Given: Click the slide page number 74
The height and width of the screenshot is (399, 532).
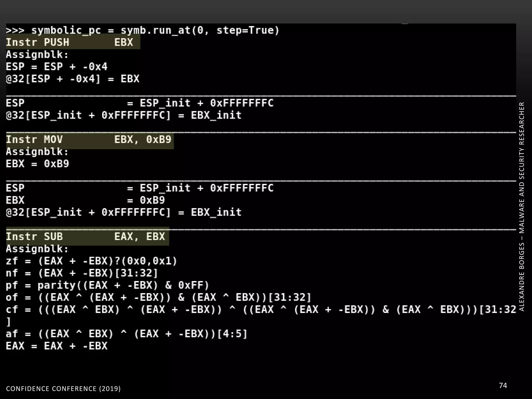Looking at the screenshot, I should (x=503, y=385).
